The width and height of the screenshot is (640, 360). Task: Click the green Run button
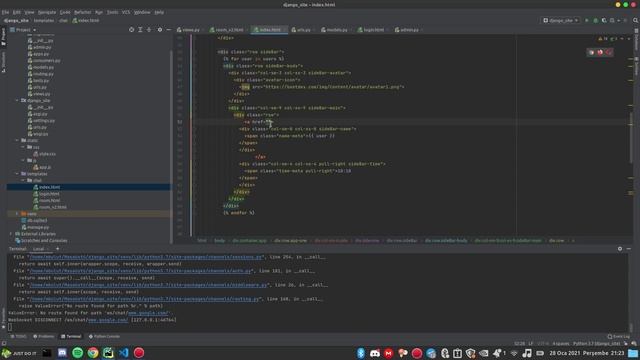pyautogui.click(x=587, y=20)
